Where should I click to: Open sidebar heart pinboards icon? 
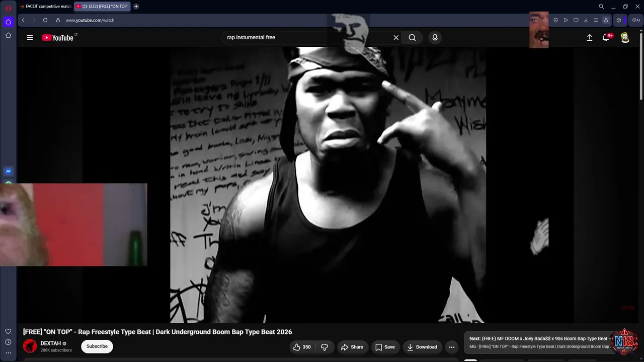(8, 331)
